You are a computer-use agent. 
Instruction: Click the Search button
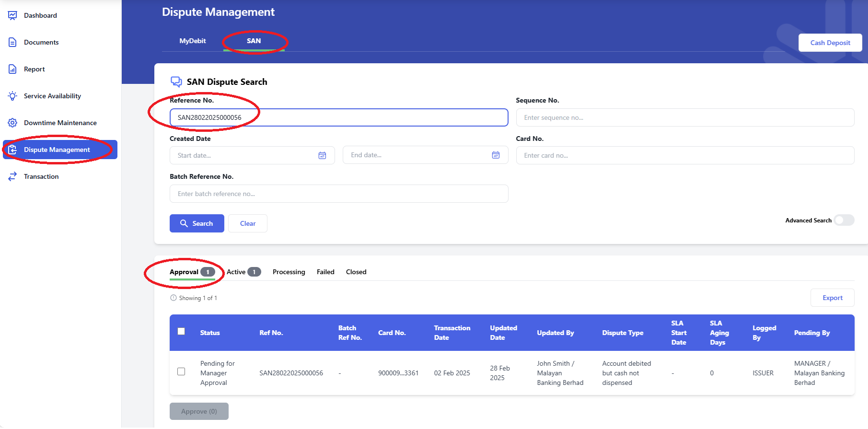pyautogui.click(x=197, y=223)
